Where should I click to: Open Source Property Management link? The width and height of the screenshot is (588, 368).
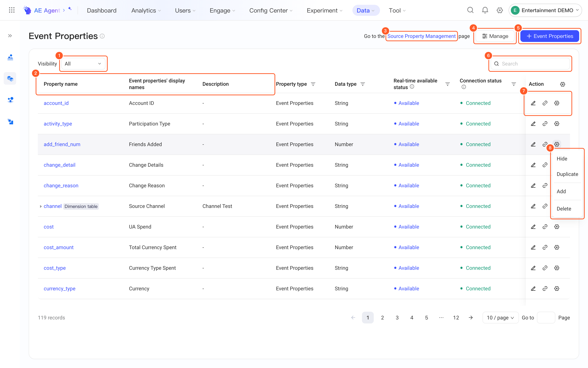(x=421, y=36)
